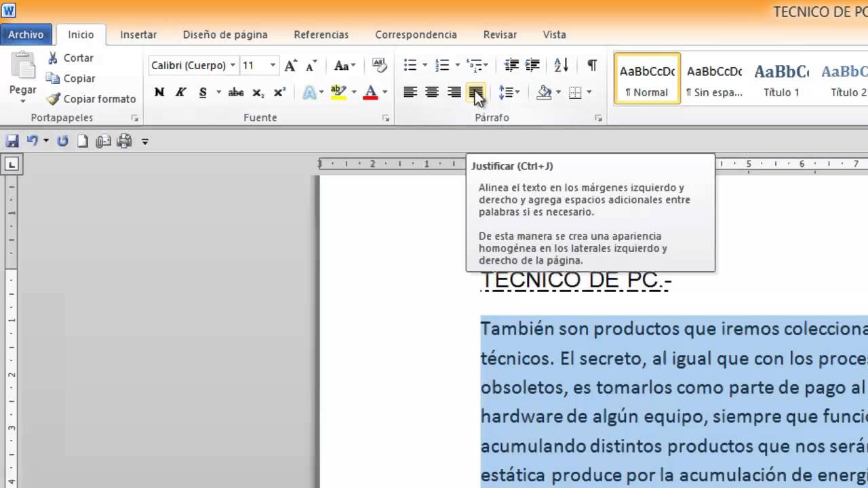Click the clear formatting icon
The image size is (868, 488).
[380, 66]
